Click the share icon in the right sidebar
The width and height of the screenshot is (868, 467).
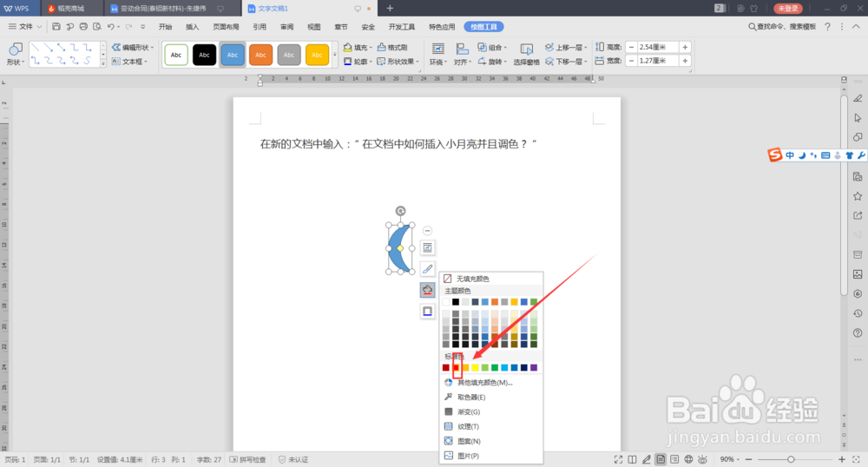858,215
